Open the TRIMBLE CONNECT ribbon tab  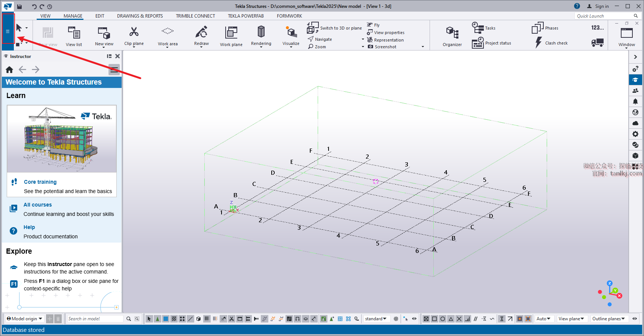click(195, 16)
